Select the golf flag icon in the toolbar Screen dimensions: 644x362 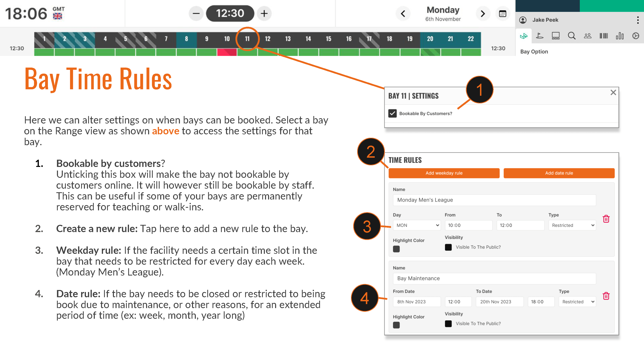540,36
